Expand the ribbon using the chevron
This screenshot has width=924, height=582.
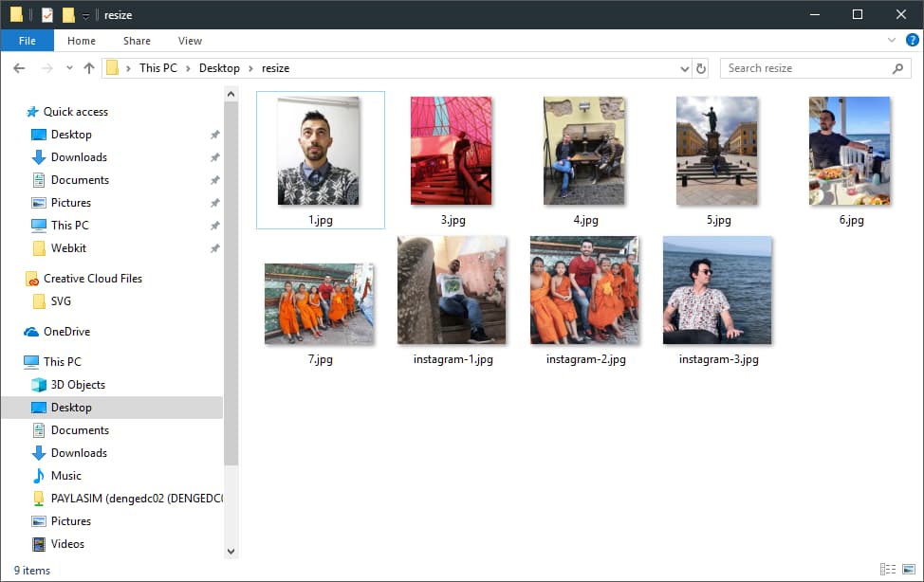[891, 41]
